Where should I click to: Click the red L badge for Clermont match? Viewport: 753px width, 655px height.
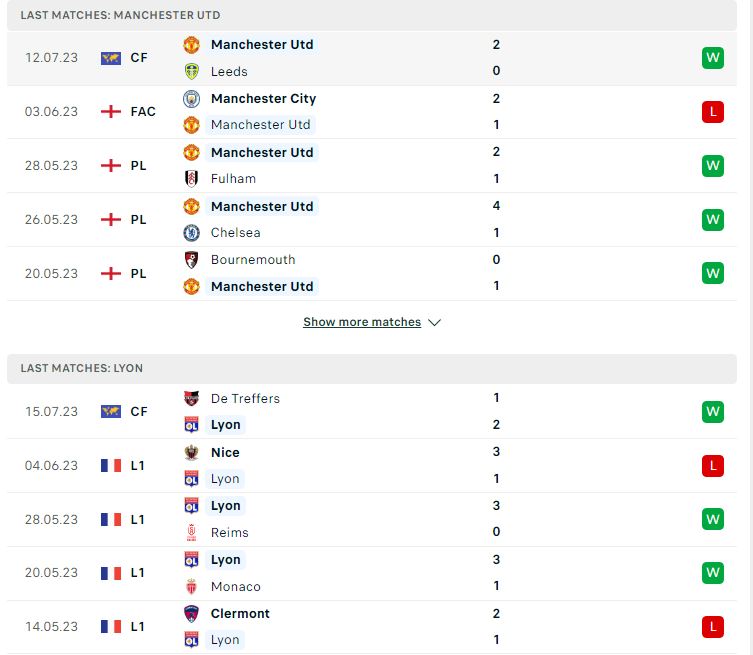click(713, 627)
